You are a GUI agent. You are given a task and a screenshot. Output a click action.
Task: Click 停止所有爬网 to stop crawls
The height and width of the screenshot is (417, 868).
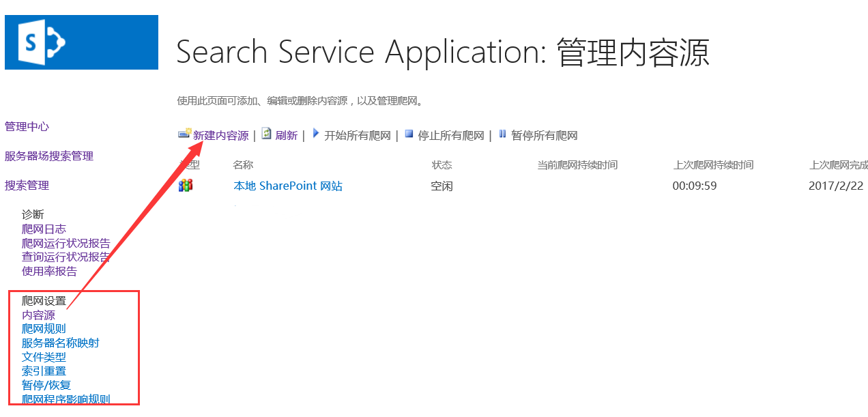pyautogui.click(x=451, y=135)
